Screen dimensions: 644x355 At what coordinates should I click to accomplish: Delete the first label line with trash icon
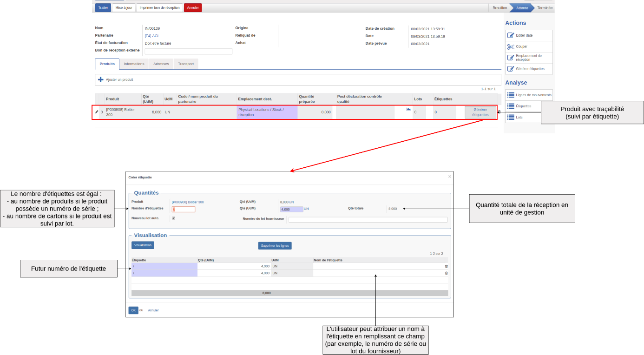447,266
